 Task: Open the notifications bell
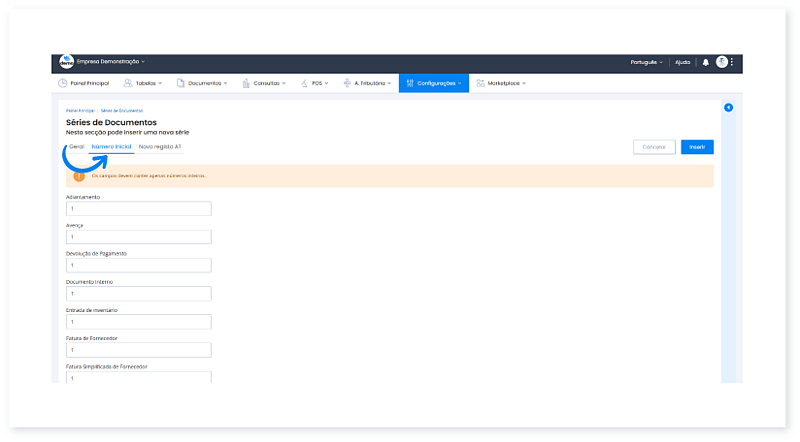(706, 62)
